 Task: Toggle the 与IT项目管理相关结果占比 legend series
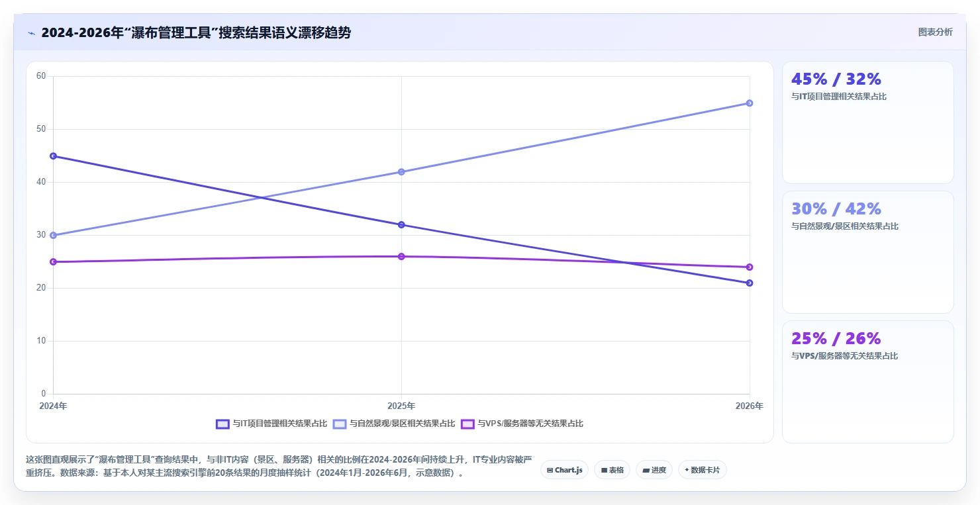tap(271, 424)
